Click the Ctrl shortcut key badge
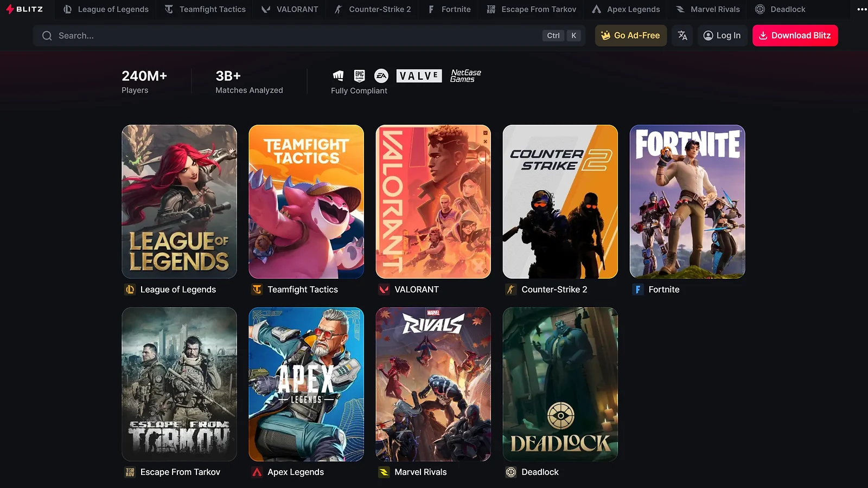Image resolution: width=868 pixels, height=488 pixels. point(553,35)
